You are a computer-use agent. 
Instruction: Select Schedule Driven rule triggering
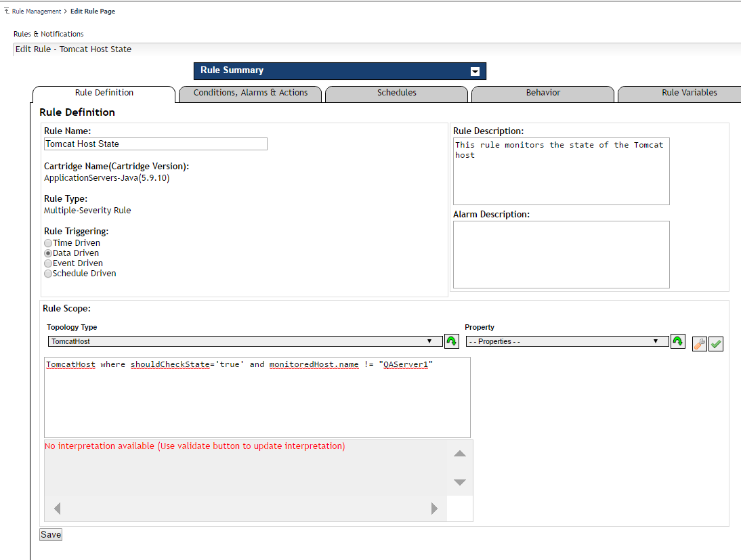(x=48, y=274)
